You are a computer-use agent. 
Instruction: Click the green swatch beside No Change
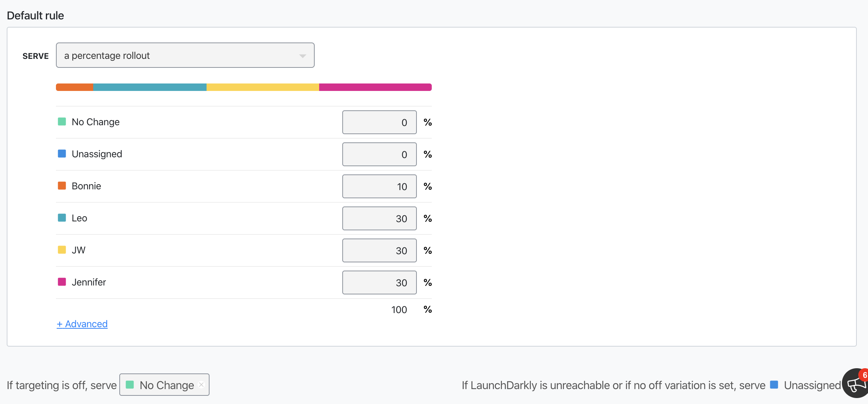point(62,121)
